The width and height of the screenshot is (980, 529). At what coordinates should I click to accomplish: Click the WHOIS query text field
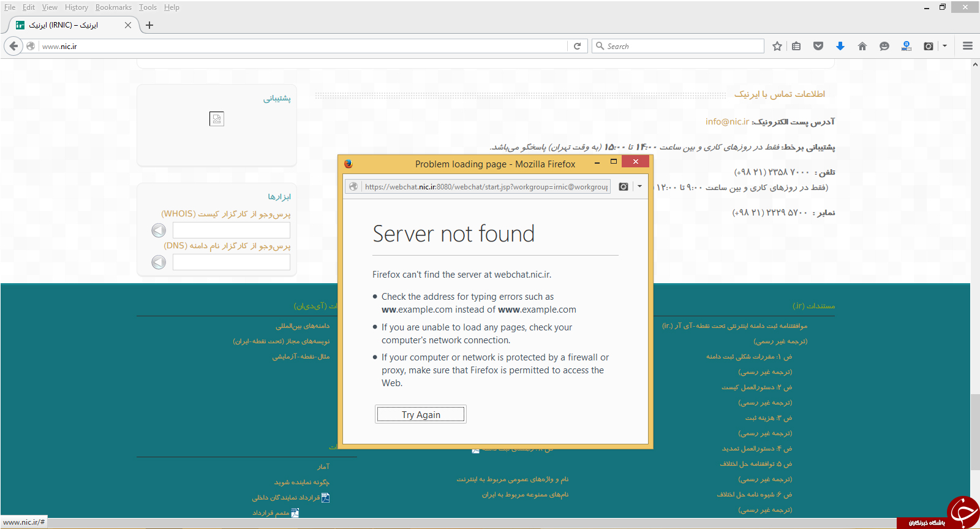(232, 230)
